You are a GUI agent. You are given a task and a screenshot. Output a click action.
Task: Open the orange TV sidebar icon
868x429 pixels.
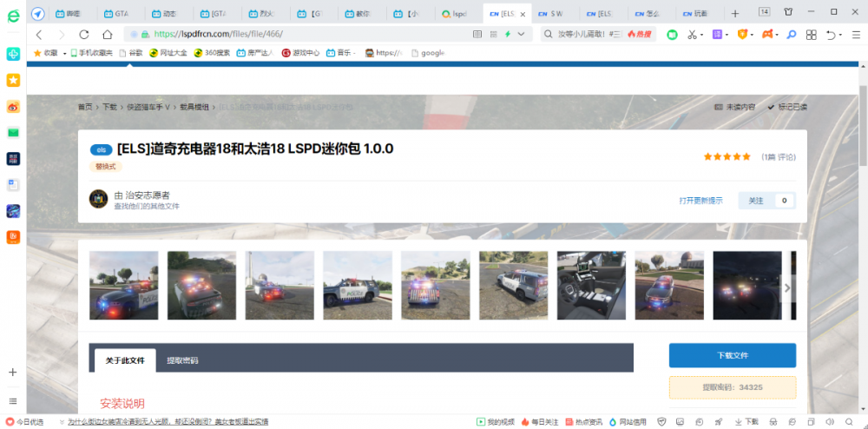(13, 237)
